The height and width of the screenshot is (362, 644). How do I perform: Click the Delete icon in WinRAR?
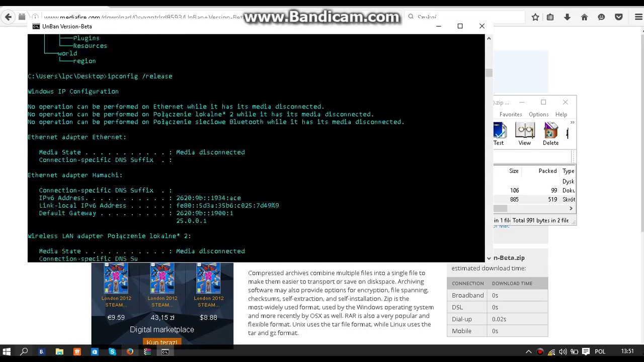pyautogui.click(x=551, y=134)
